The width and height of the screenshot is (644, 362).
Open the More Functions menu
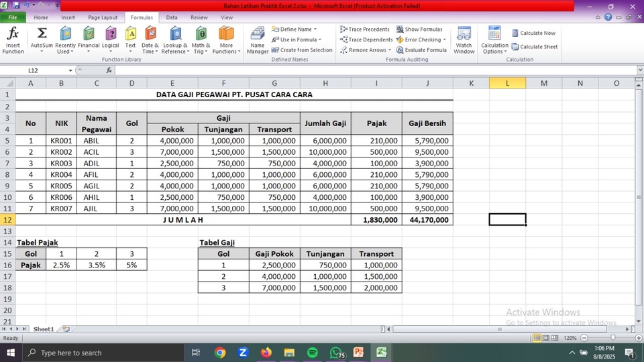226,40
